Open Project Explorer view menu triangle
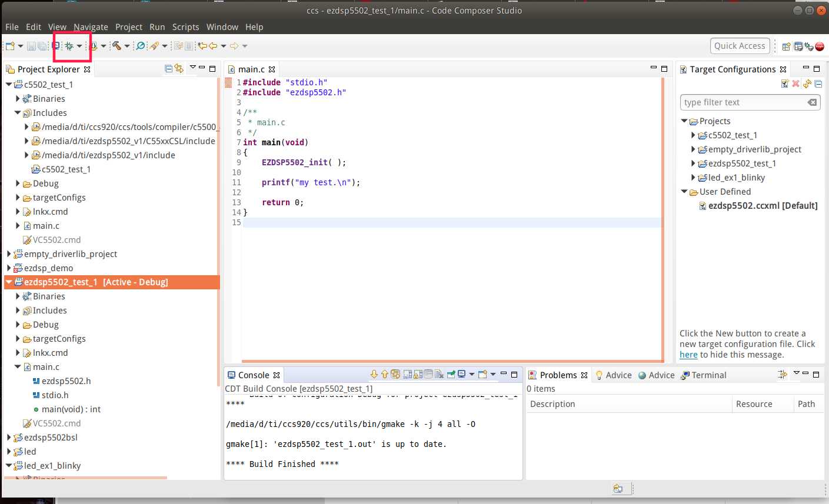This screenshot has height=504, width=829. point(192,68)
